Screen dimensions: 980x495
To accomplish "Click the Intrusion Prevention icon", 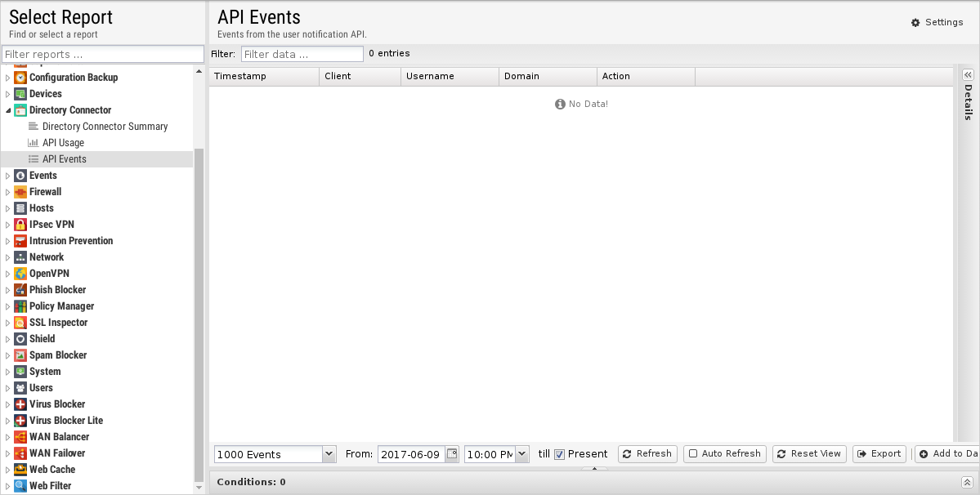I will tap(20, 240).
